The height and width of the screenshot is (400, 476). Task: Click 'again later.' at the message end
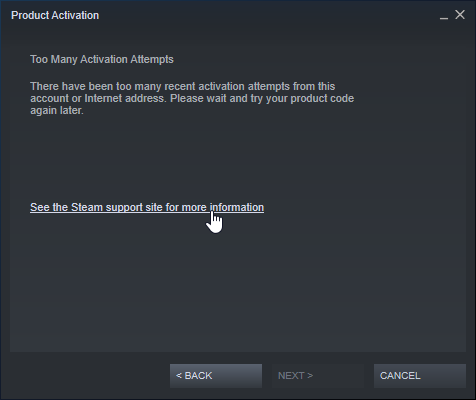57,111
